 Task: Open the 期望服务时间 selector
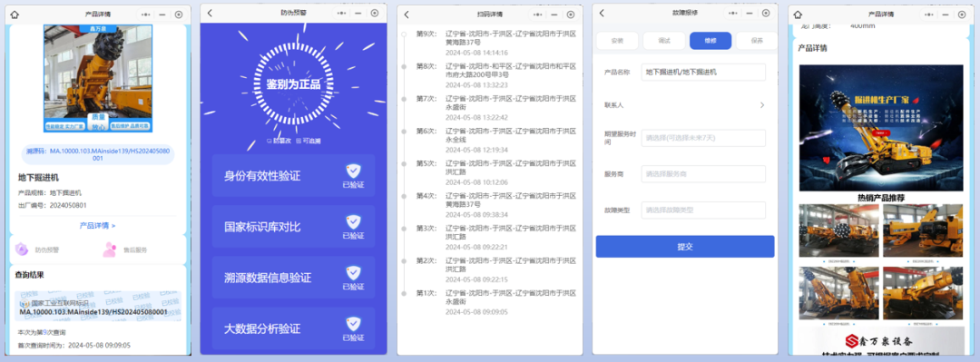(x=703, y=138)
